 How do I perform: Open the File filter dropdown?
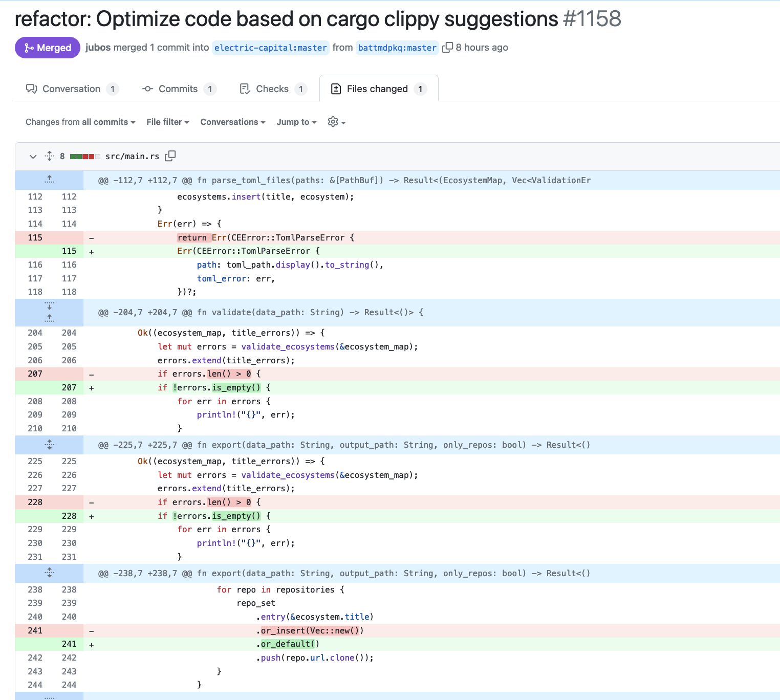167,122
